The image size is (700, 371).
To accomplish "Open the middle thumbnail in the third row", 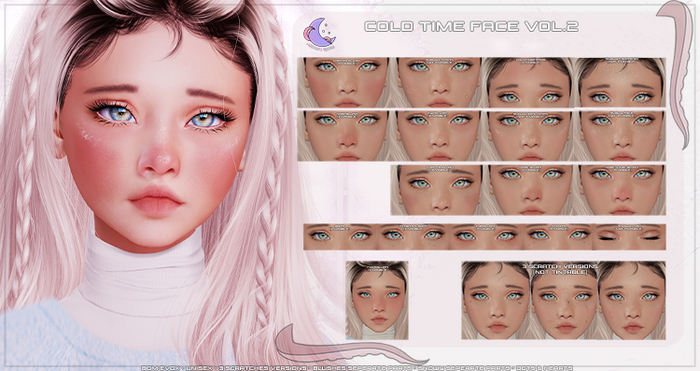I will click(x=529, y=190).
